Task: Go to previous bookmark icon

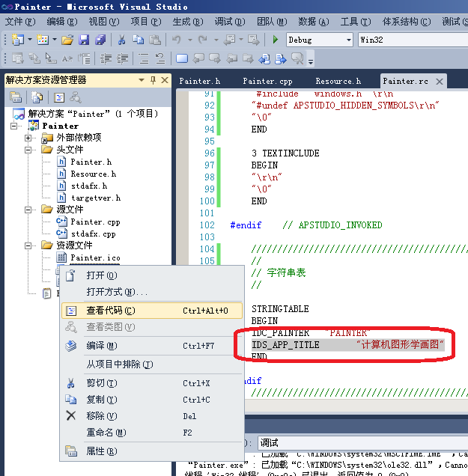Action: [198, 58]
